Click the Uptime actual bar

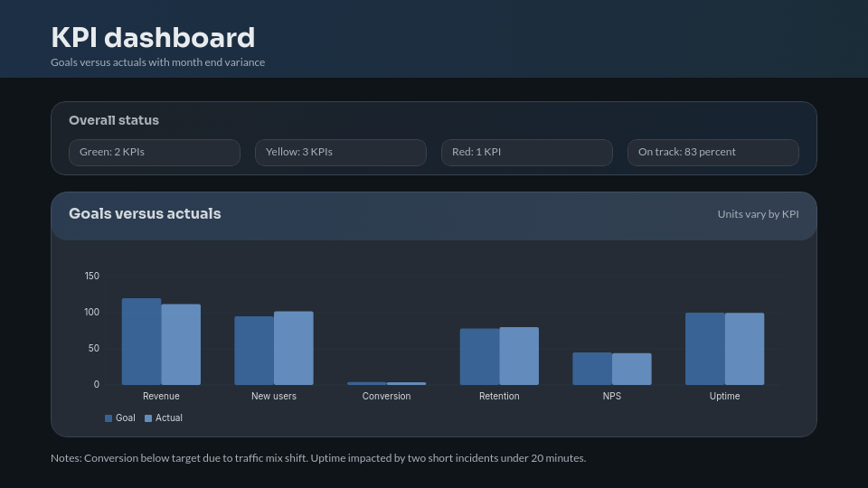coord(744,349)
